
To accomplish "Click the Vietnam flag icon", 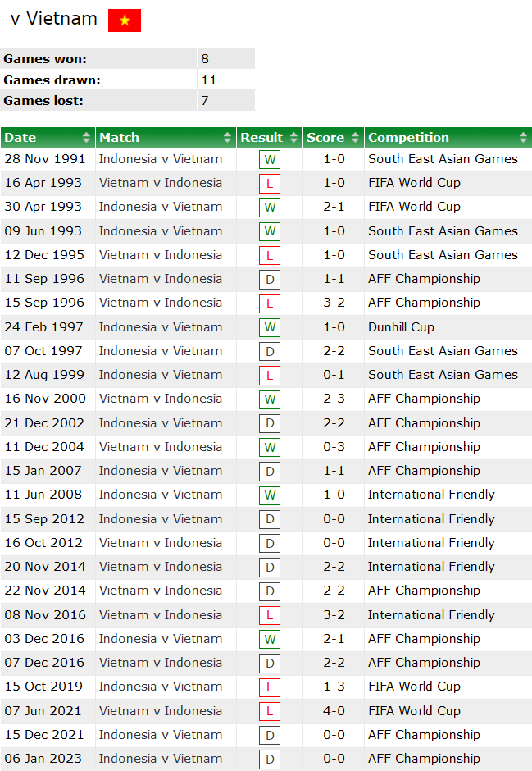I will click(x=125, y=21).
